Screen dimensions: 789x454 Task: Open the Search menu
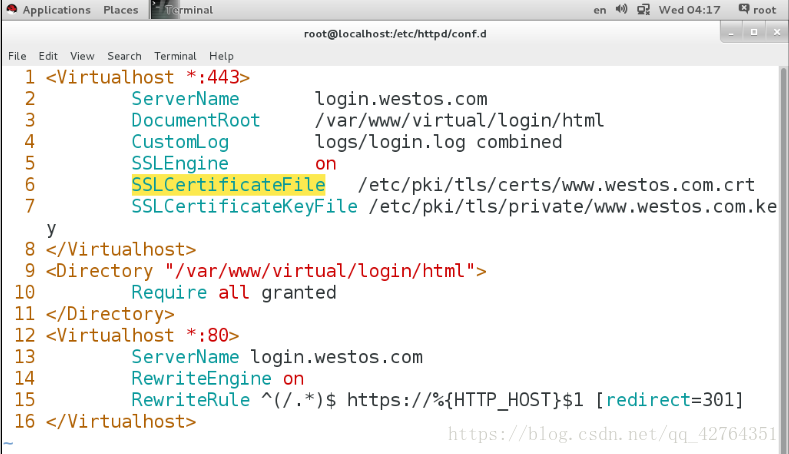[x=124, y=56]
